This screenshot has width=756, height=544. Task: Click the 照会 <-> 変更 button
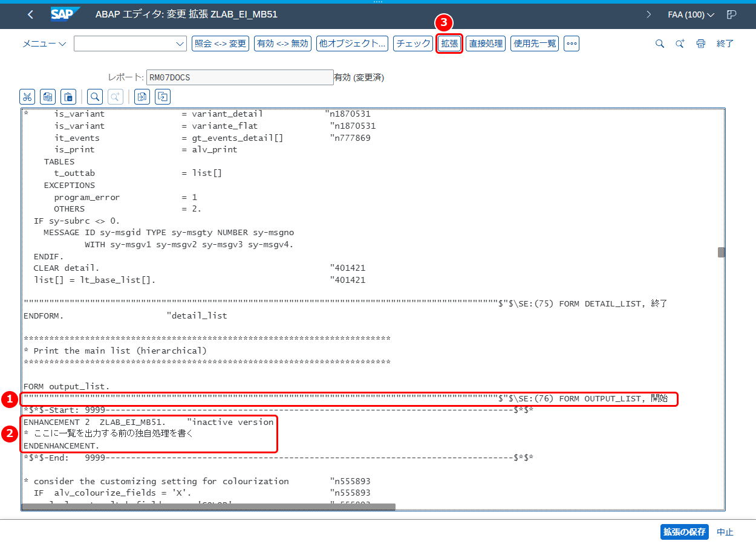click(x=220, y=44)
